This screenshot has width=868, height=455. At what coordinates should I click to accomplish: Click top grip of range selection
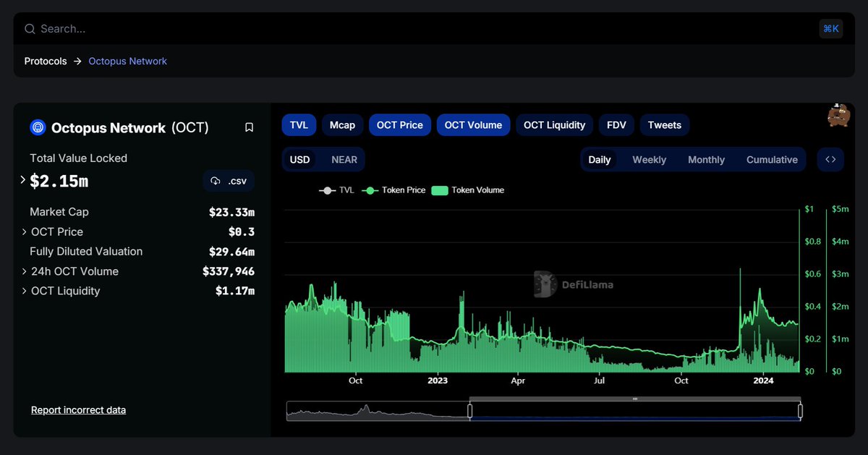click(635, 399)
